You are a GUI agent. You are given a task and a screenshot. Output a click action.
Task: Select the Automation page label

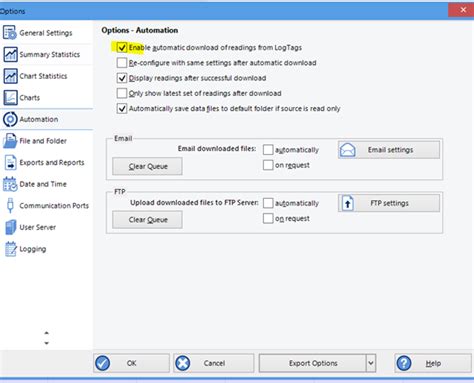pyautogui.click(x=39, y=119)
